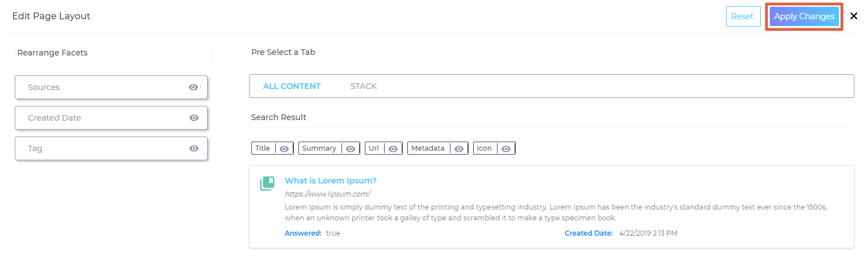Hide Title in search results
The width and height of the screenshot is (868, 260).
point(284,148)
